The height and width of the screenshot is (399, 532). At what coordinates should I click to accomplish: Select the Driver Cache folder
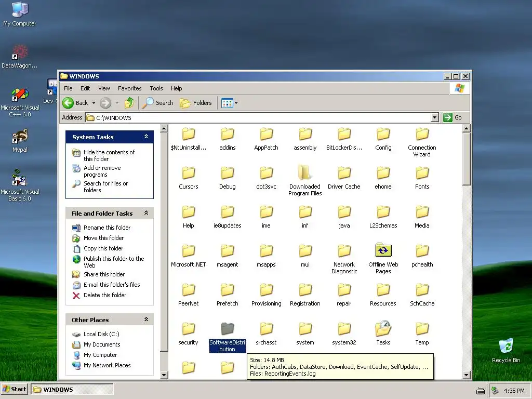point(344,178)
